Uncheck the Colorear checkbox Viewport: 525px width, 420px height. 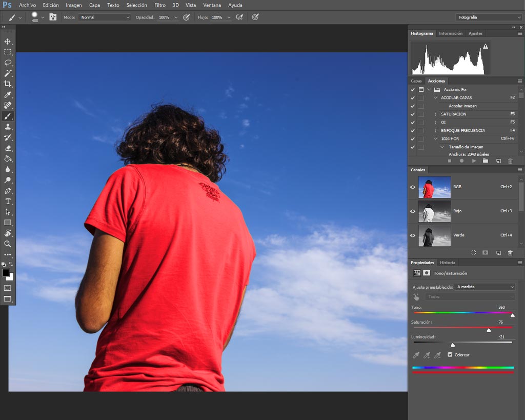coord(450,355)
